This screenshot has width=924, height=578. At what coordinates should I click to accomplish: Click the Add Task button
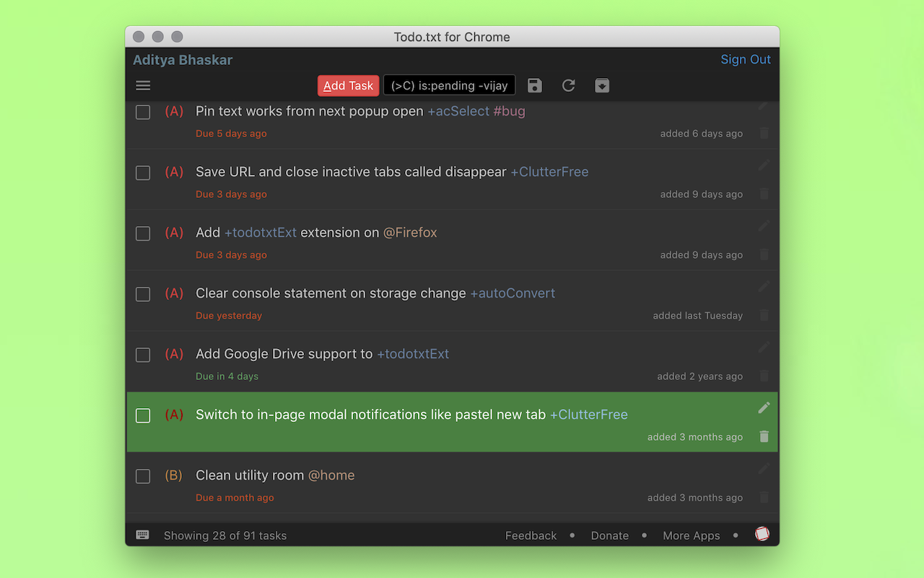point(348,85)
